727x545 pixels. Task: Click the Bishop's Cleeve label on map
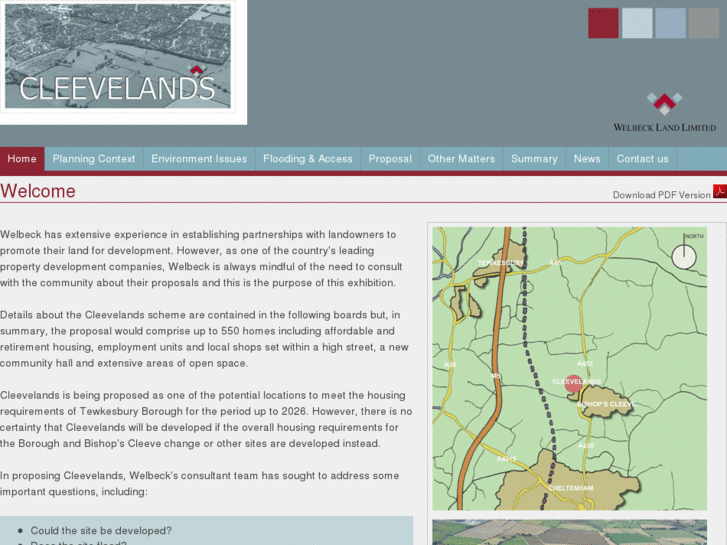(x=605, y=404)
